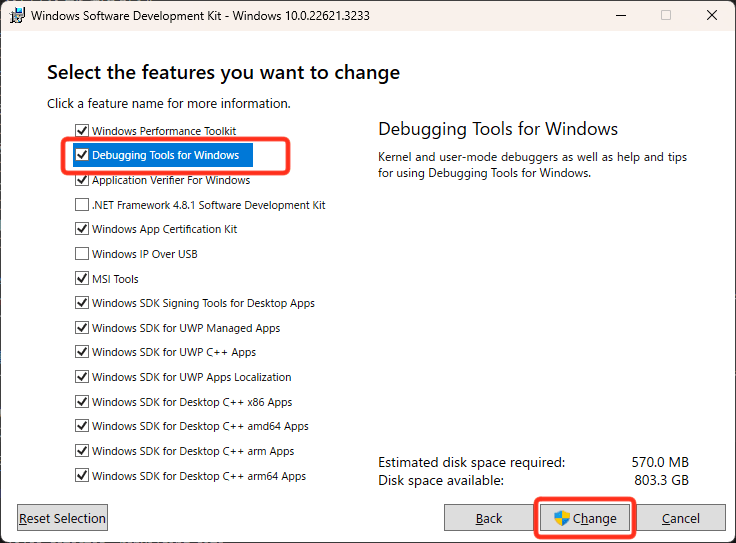Select Windows SDK for Desktop C++ amd64 Apps
The width and height of the screenshot is (736, 543).
coord(200,427)
